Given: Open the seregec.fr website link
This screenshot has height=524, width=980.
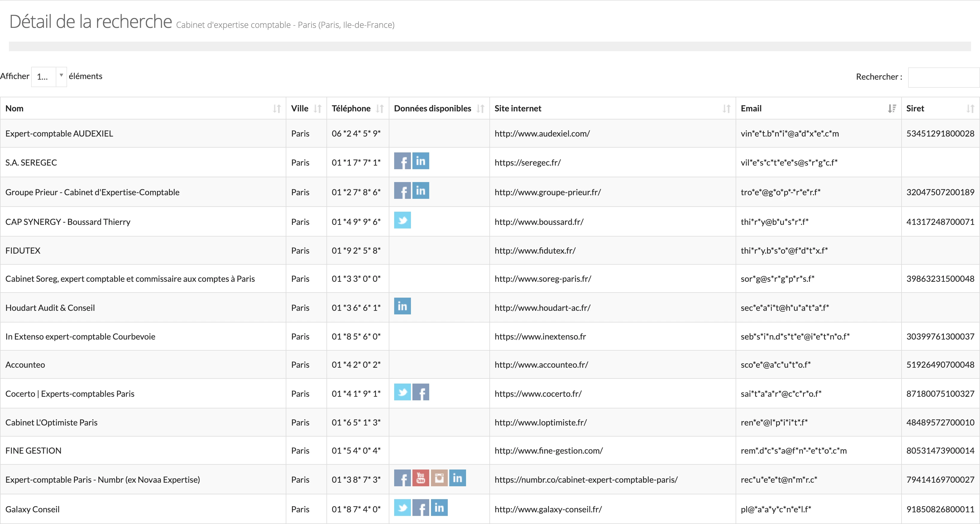Looking at the screenshot, I should coord(528,162).
